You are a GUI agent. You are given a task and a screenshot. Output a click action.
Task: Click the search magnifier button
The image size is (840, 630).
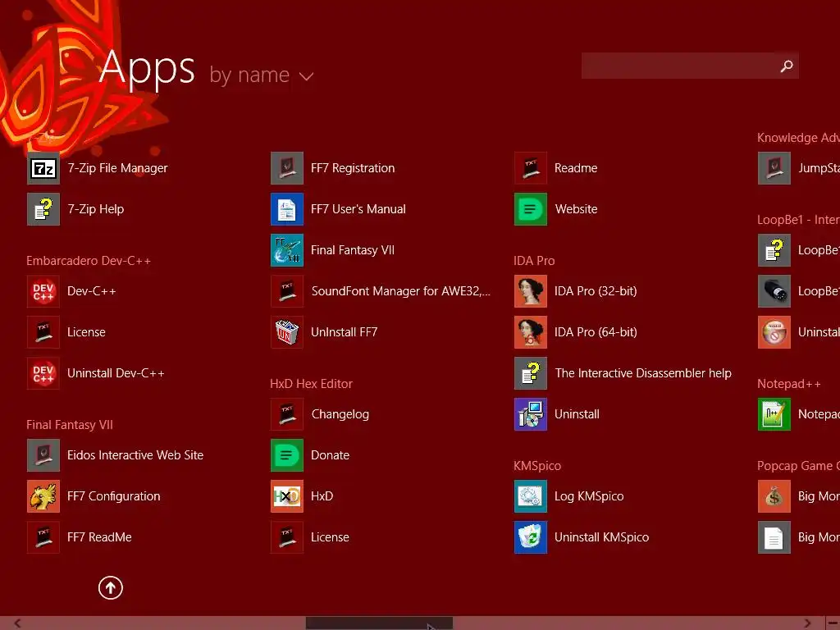787,66
